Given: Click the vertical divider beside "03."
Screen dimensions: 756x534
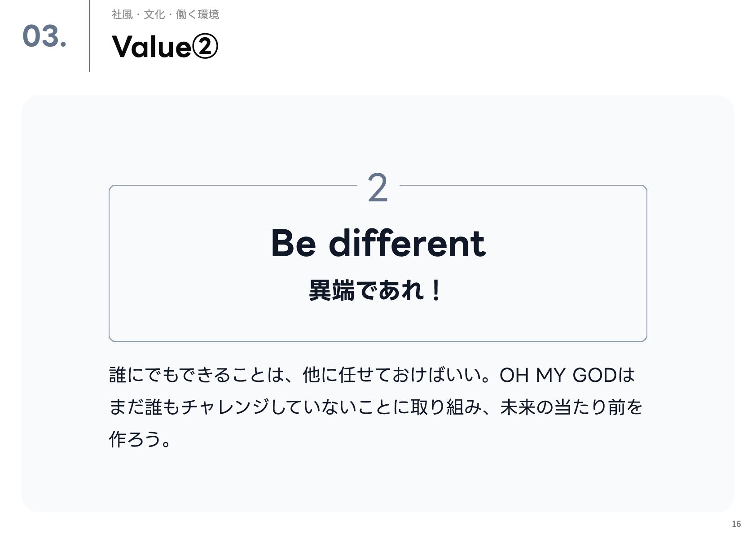Looking at the screenshot, I should (89, 36).
